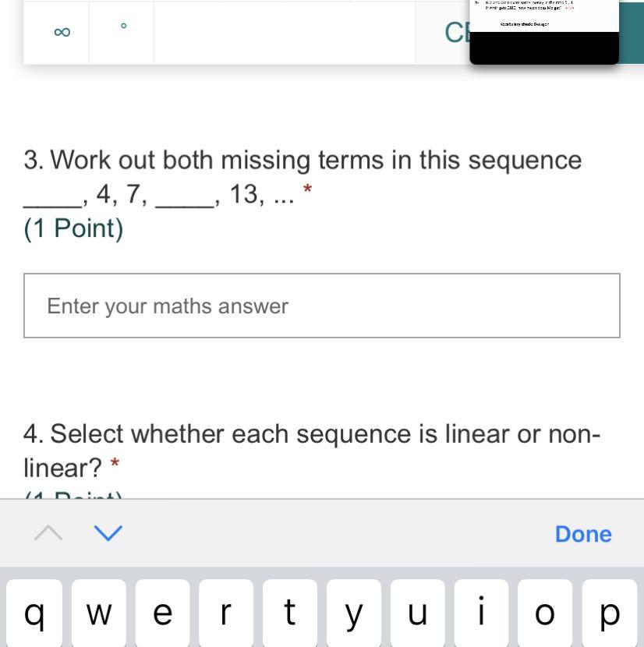Hit the o key on keyboard
The image size is (644, 647).
click(546, 613)
